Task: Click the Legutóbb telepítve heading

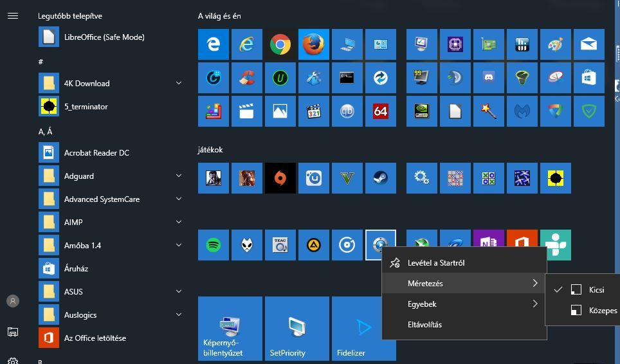Action: coord(70,16)
